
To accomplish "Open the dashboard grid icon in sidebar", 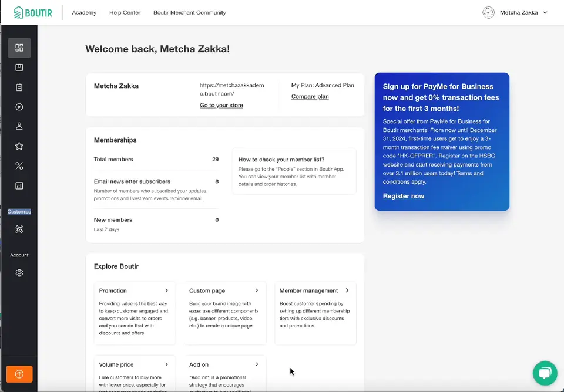I will 19,48.
